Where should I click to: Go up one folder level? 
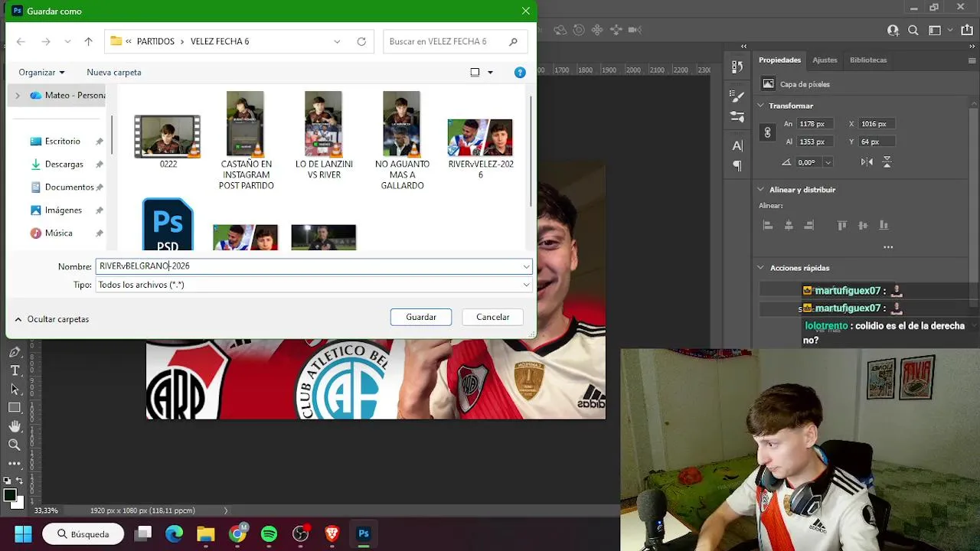tap(88, 41)
